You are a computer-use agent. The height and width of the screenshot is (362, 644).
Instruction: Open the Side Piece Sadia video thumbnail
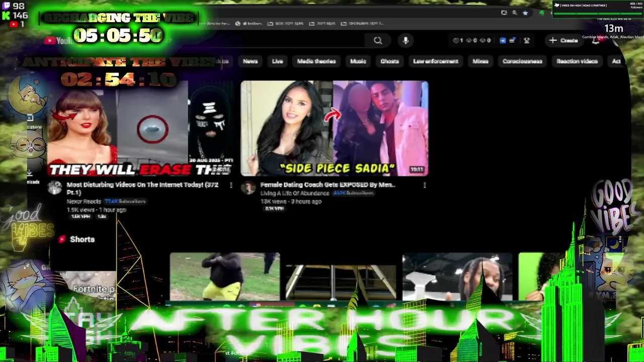(x=335, y=128)
